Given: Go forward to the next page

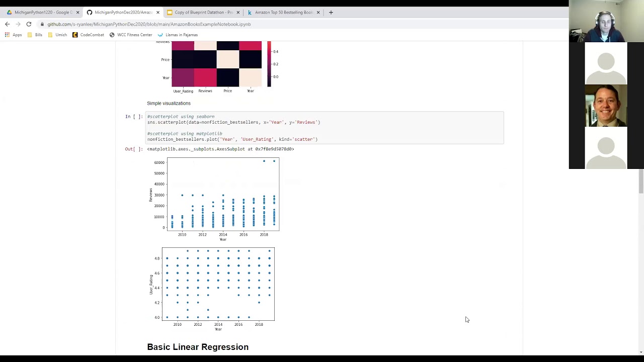Looking at the screenshot, I should pyautogui.click(x=18, y=24).
